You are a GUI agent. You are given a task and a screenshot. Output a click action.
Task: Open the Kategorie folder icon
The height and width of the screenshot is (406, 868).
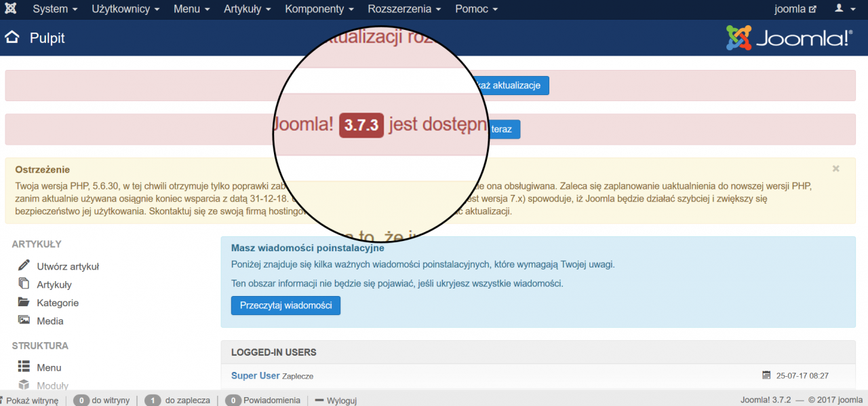click(x=24, y=302)
